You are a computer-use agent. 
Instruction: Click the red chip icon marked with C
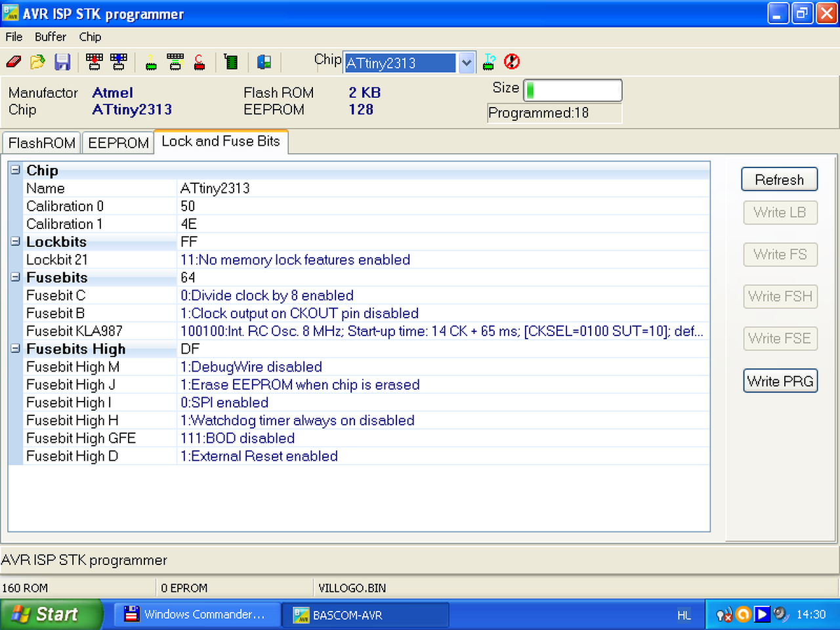tap(199, 62)
